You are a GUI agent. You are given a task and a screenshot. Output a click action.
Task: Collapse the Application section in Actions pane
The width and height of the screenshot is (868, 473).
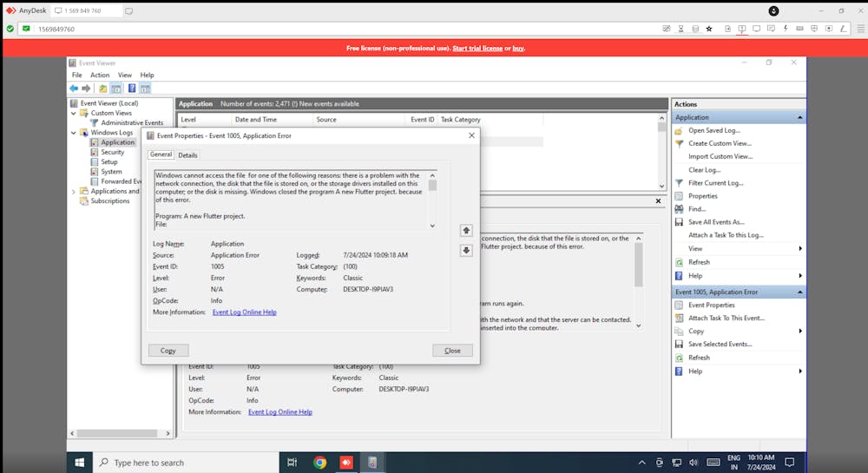pyautogui.click(x=799, y=117)
